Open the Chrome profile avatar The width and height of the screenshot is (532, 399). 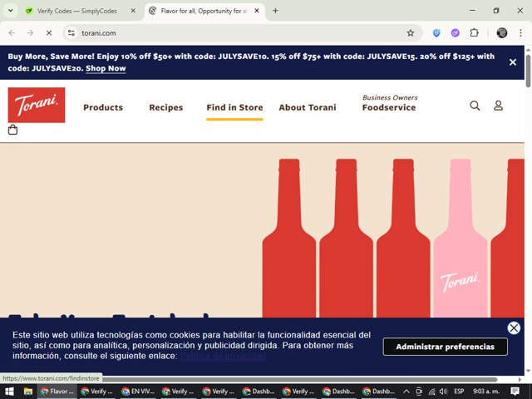tap(502, 33)
